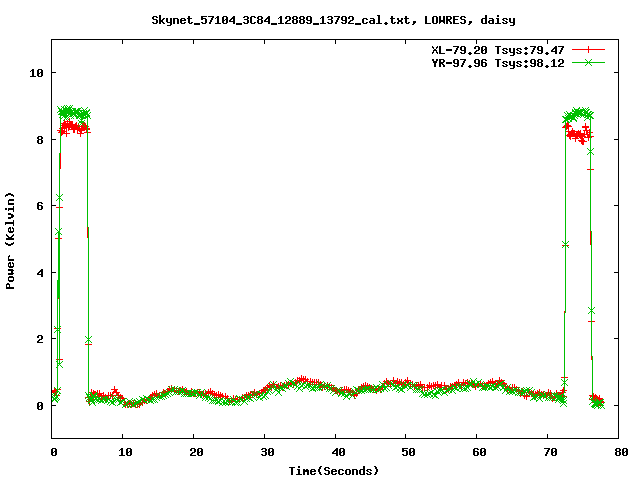This screenshot has height=480, width=640.
Task: Click the y-axis tick label 6
Action: coord(39,206)
